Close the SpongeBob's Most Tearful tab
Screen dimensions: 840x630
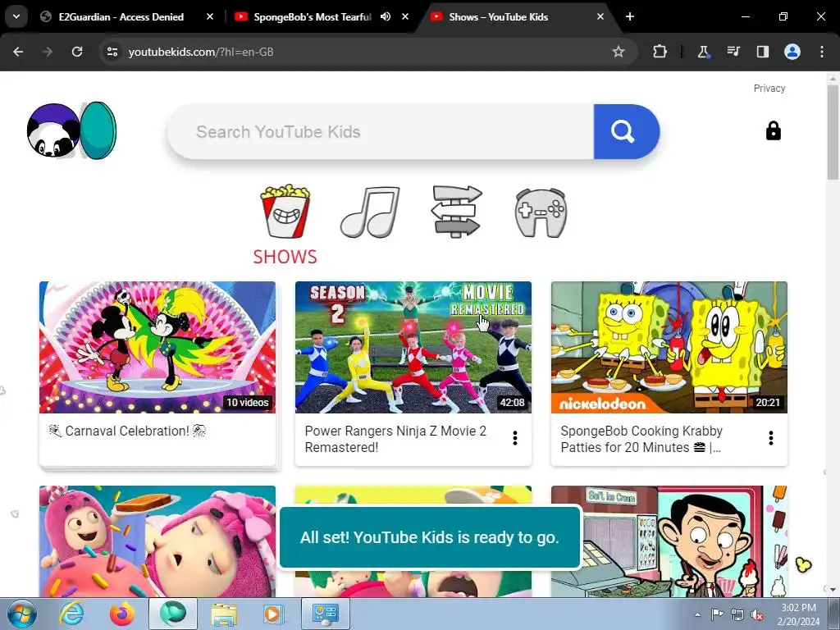click(405, 16)
